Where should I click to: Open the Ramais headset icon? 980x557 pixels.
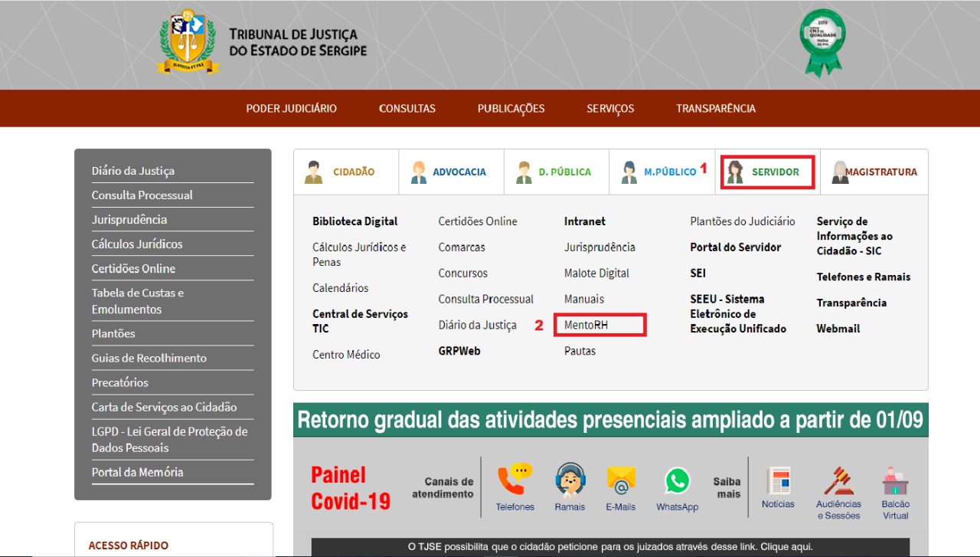coord(570,481)
